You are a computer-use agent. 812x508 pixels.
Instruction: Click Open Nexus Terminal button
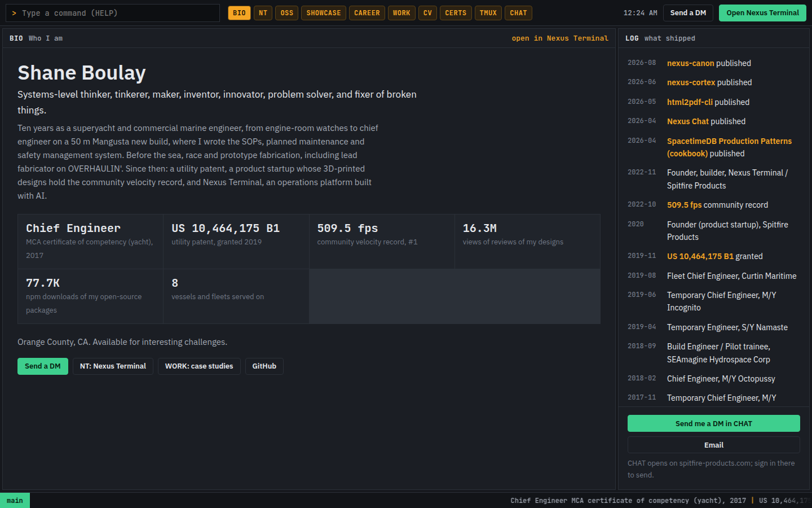point(762,13)
